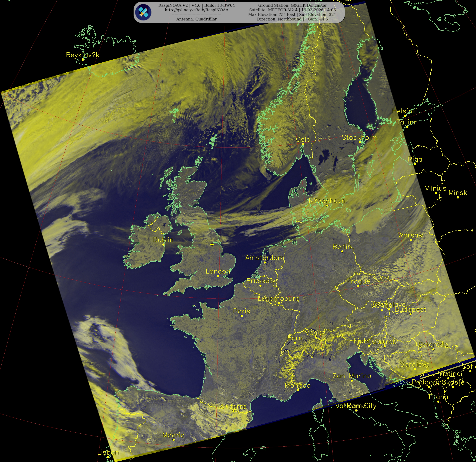Click the Helsinki map label

(405, 111)
